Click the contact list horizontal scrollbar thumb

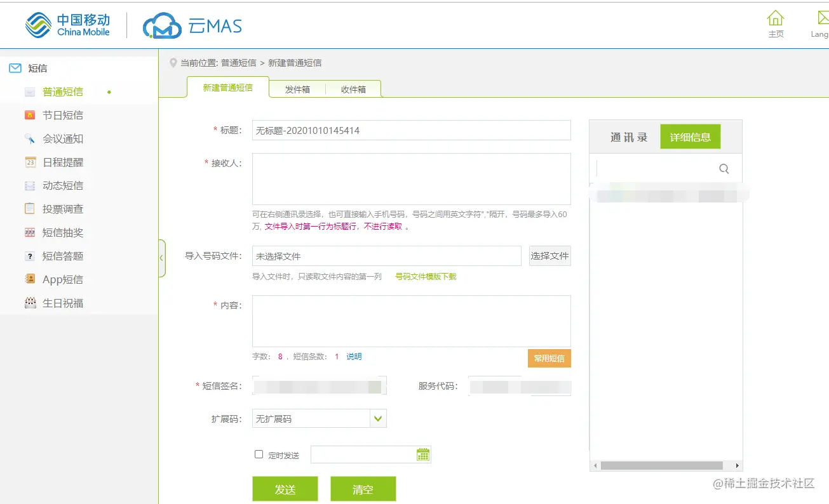click(662, 465)
